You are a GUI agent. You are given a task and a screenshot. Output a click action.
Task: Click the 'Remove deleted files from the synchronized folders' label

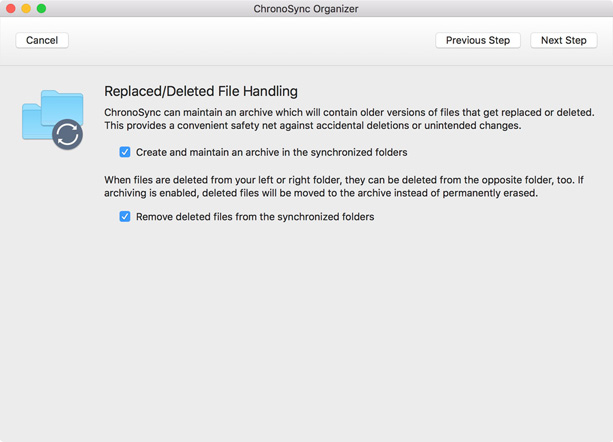[x=255, y=217]
